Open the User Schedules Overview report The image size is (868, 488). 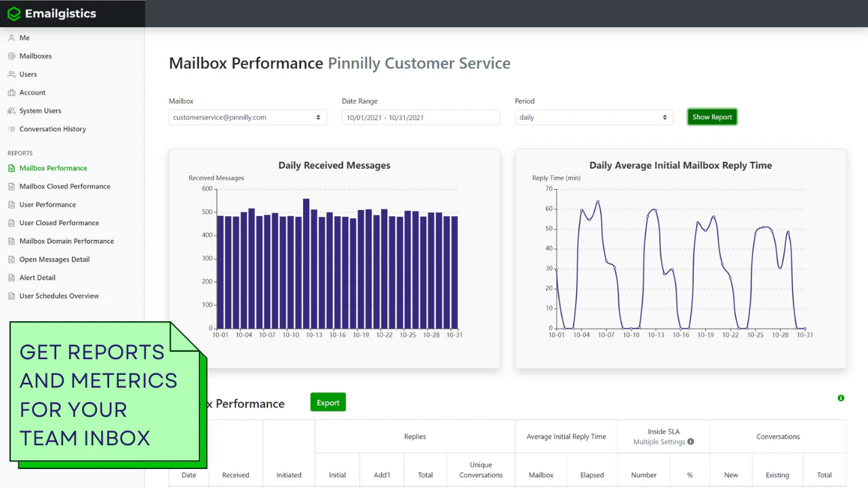click(59, 296)
